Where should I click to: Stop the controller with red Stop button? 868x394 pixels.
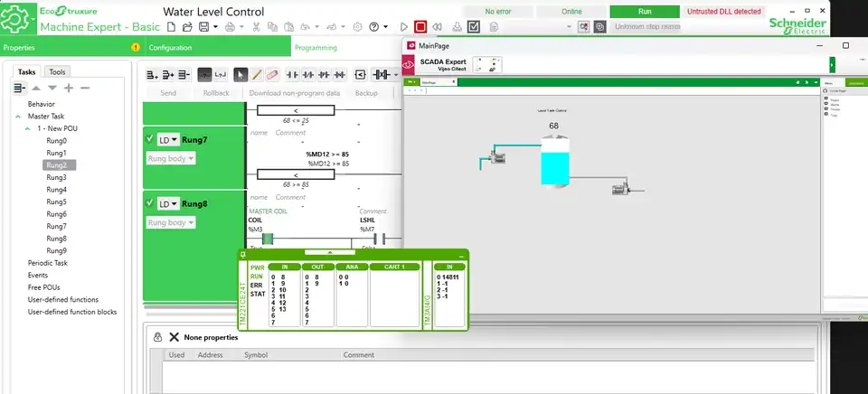(x=420, y=26)
